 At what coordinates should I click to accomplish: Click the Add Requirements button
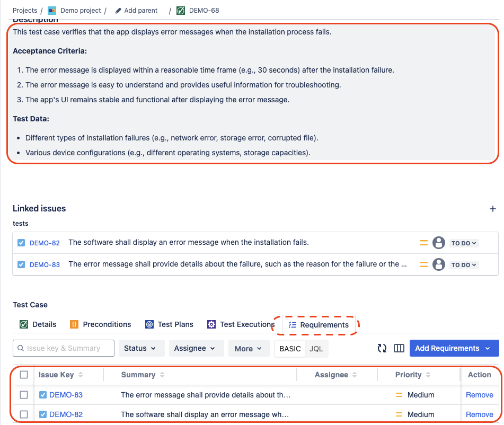coord(454,348)
